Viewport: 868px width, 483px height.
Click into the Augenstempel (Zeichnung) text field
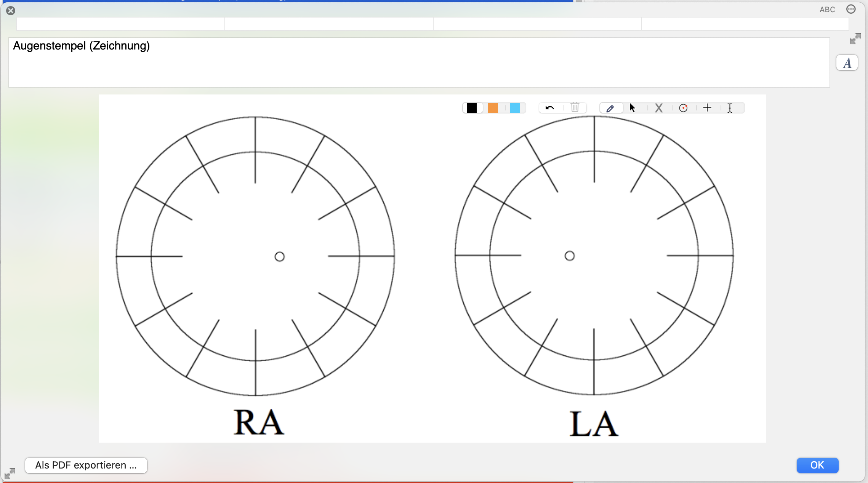click(419, 62)
